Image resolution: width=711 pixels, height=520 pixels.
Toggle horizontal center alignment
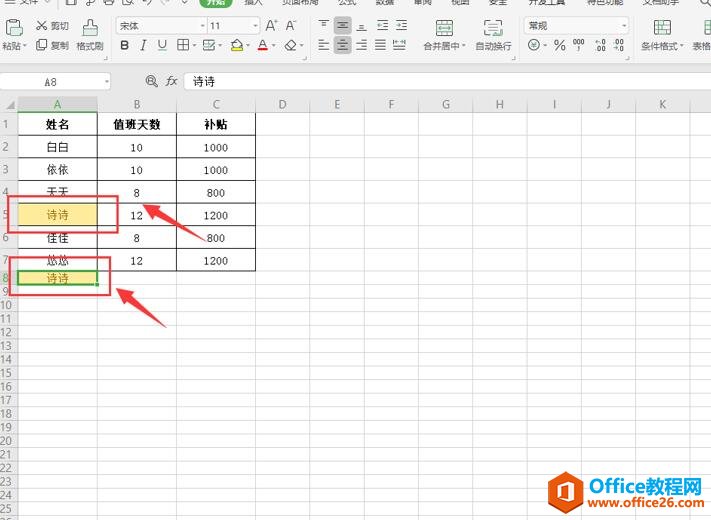[x=342, y=45]
